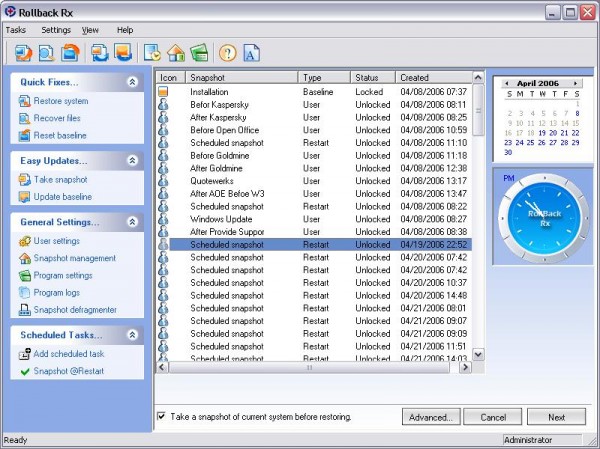Screen dimensions: 600x449
Task: Toggle the Snapshot @Restart checkmark item
Action: [x=25, y=372]
